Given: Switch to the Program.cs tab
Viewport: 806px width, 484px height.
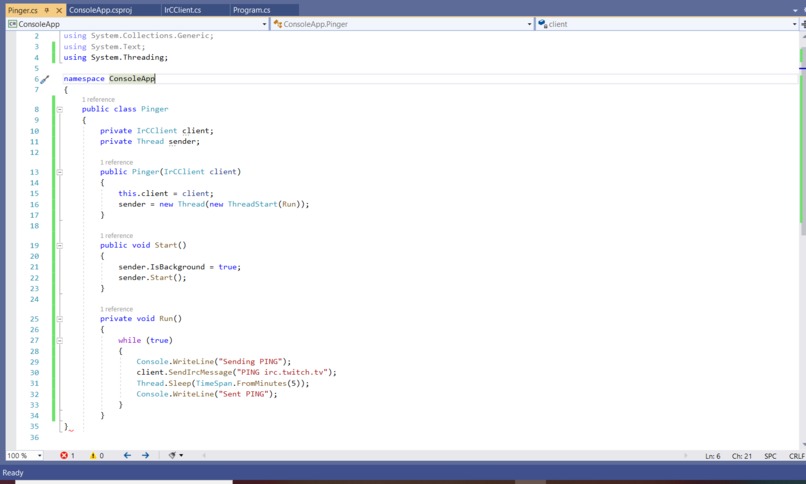Looking at the screenshot, I should click(251, 10).
